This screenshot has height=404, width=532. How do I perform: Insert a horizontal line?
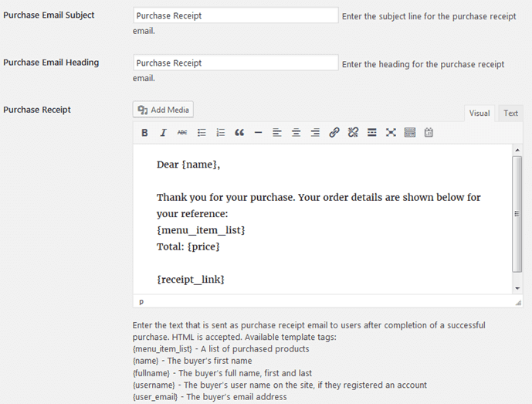258,133
